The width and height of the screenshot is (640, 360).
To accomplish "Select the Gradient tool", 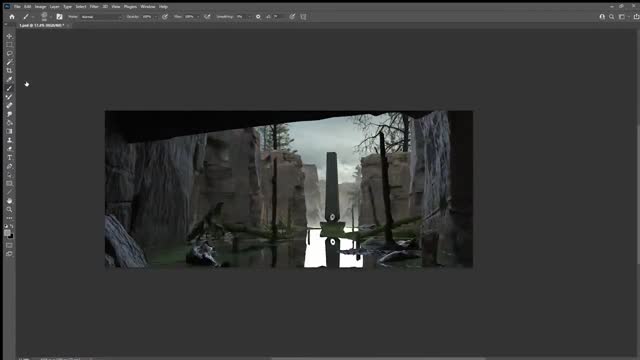I will (9, 131).
